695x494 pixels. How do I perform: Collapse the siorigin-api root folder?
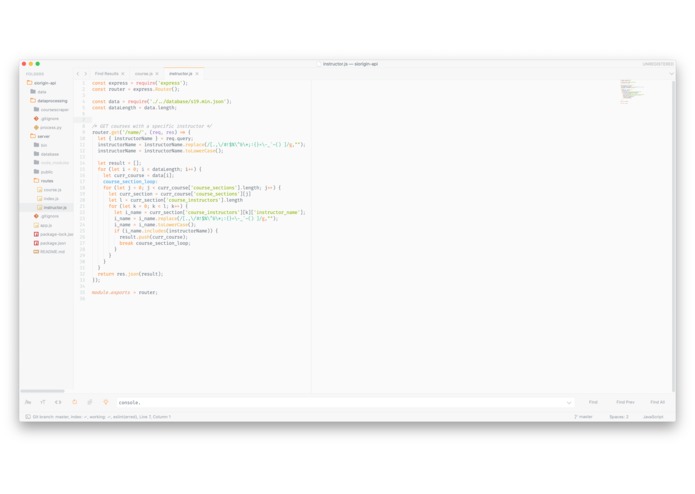[41, 83]
